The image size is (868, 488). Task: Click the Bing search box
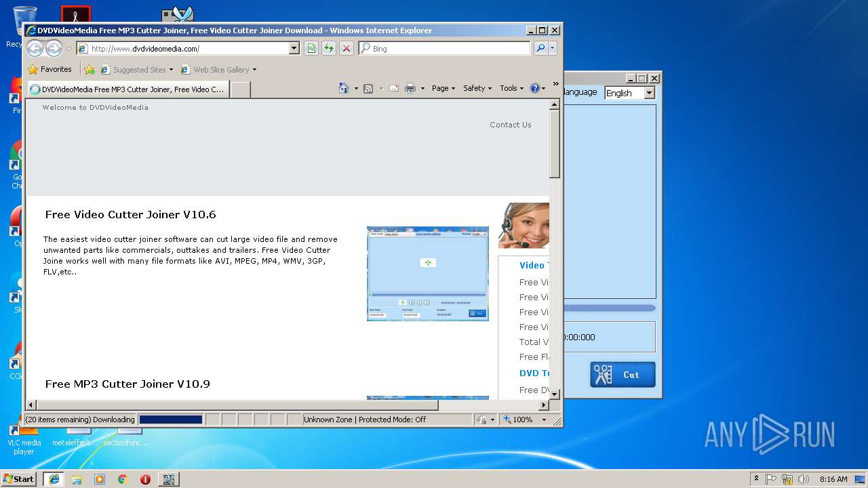coord(444,48)
